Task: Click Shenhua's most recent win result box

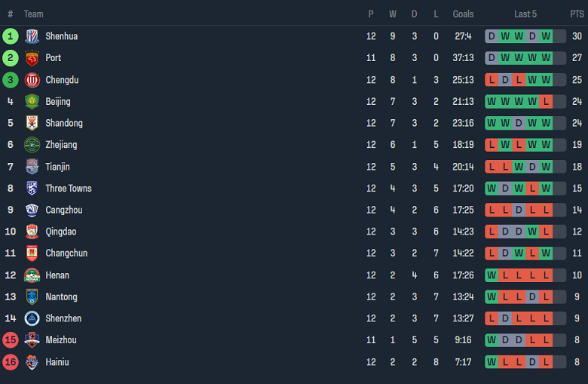Action: (547, 36)
